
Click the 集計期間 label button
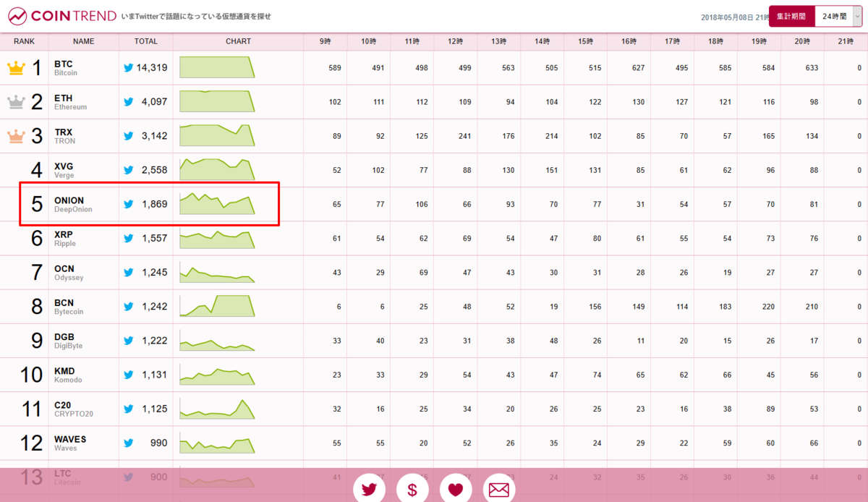coord(791,16)
